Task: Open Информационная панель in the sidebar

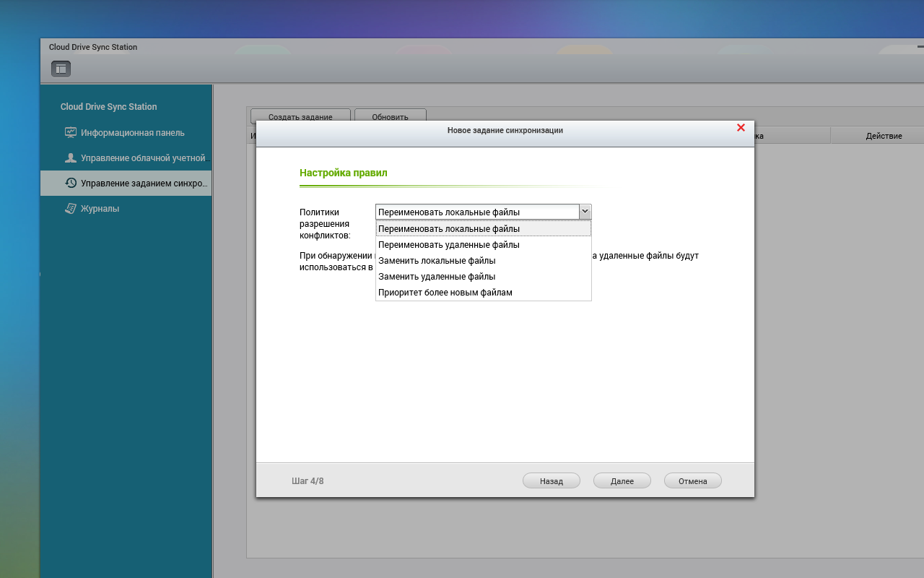Action: tap(126, 132)
